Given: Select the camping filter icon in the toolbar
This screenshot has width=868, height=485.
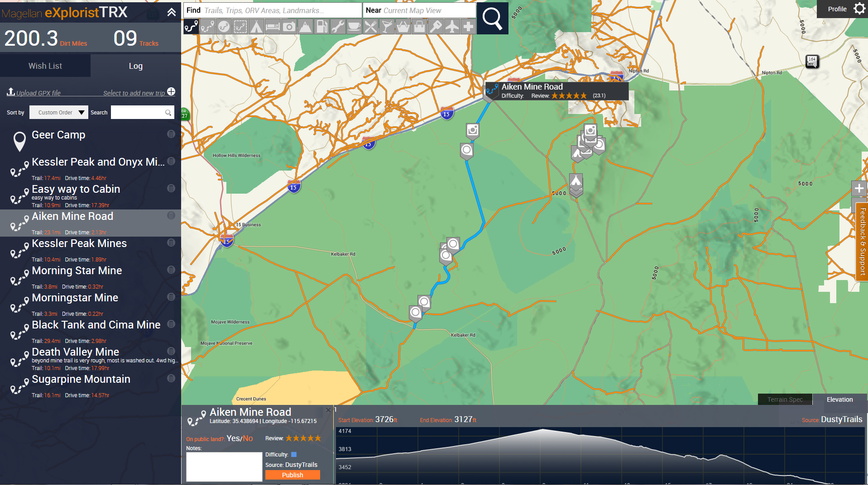Looking at the screenshot, I should (x=257, y=26).
